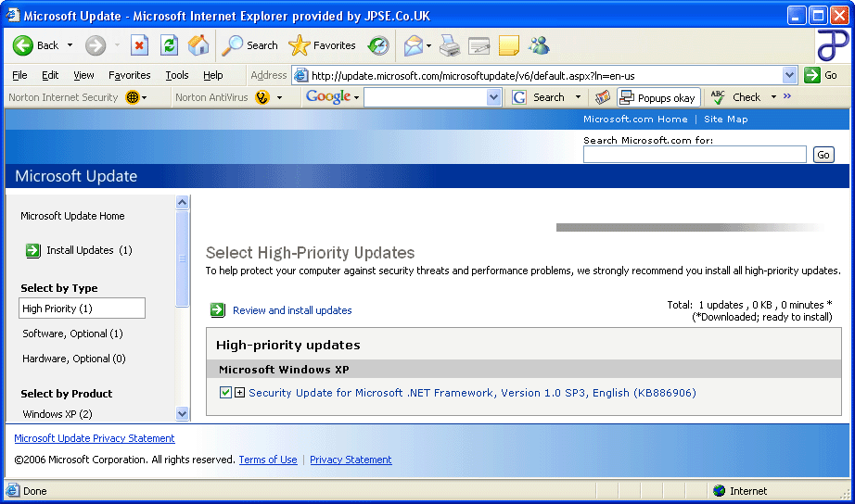Open the Site Map link
This screenshot has height=504, width=855.
pyautogui.click(x=726, y=119)
